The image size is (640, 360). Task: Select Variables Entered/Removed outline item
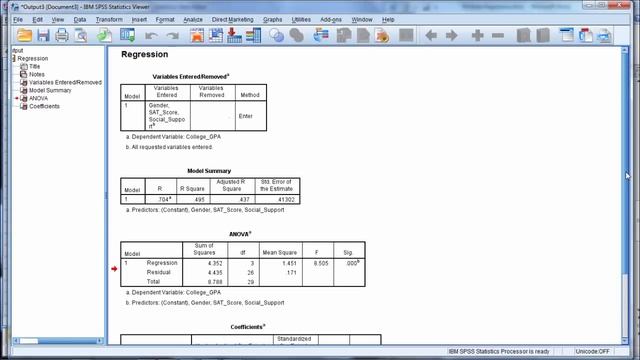(65, 82)
